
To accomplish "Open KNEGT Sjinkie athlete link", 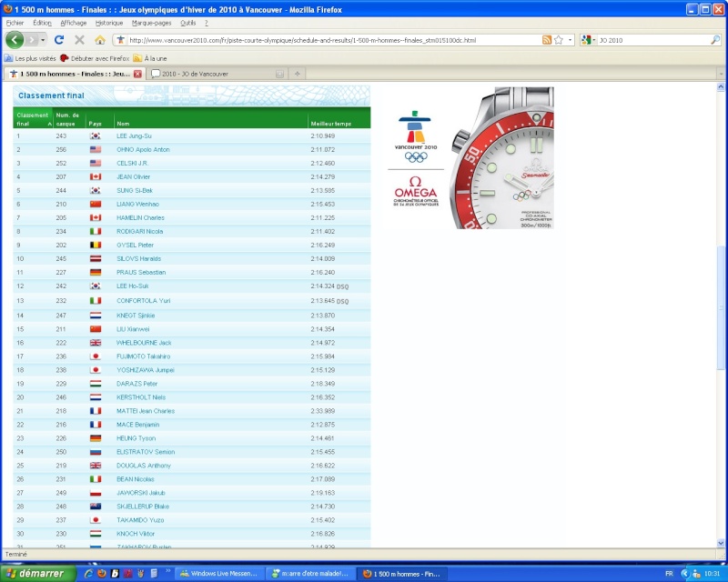I will pyautogui.click(x=136, y=316).
